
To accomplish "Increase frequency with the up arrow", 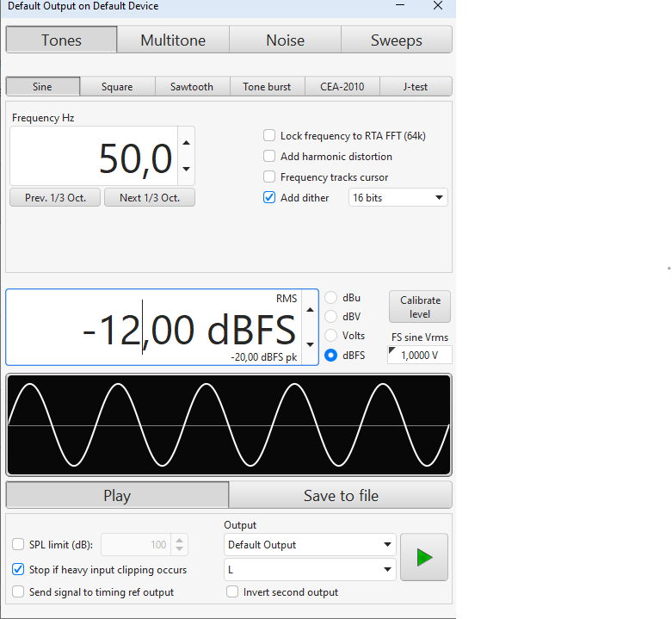I will 186,143.
